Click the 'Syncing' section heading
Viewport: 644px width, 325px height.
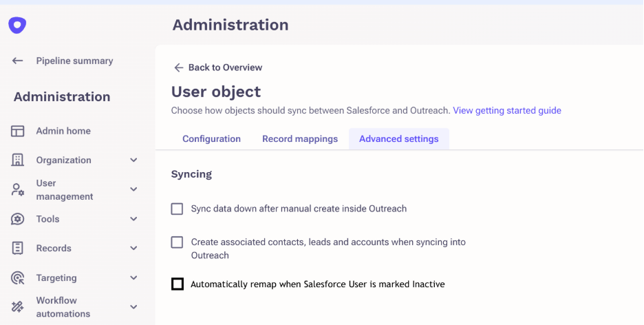coord(191,174)
